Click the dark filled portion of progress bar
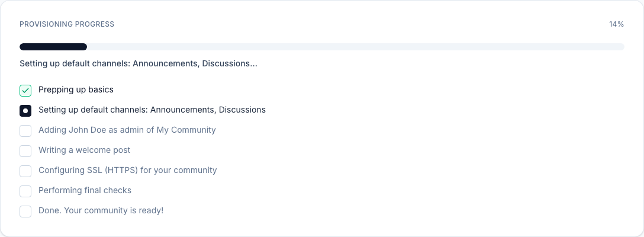 coord(53,47)
